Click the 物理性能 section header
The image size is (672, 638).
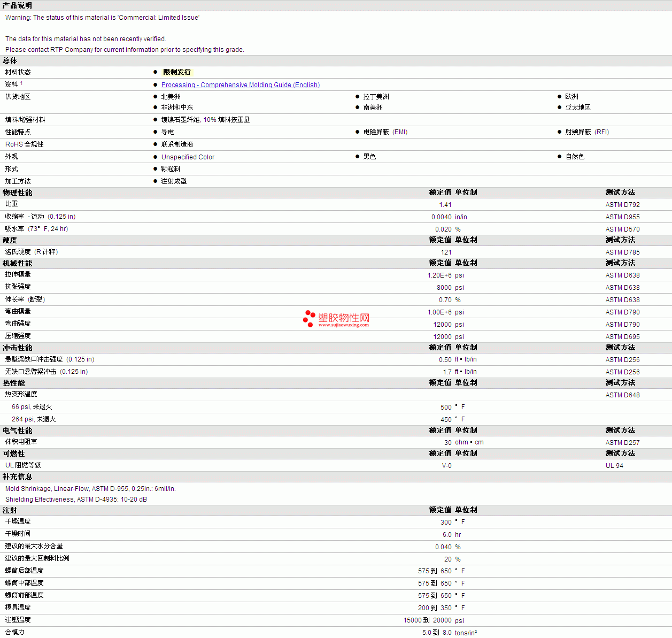point(17,193)
